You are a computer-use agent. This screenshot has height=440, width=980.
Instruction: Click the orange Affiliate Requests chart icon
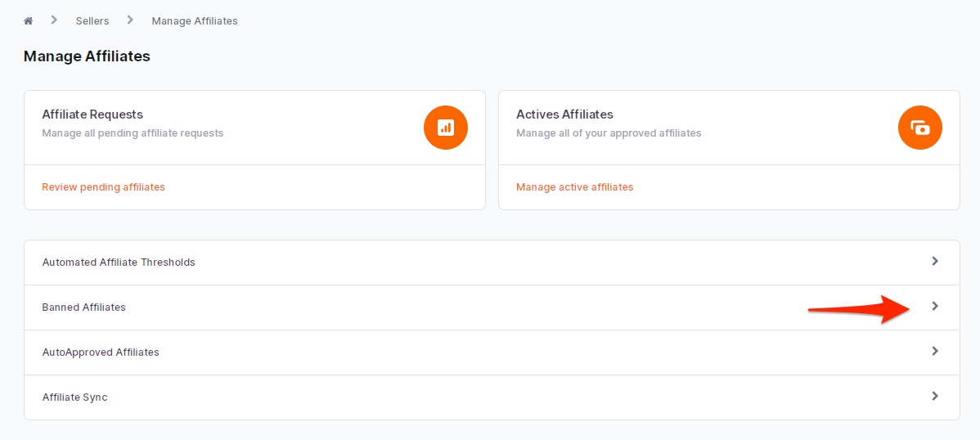pos(446,128)
